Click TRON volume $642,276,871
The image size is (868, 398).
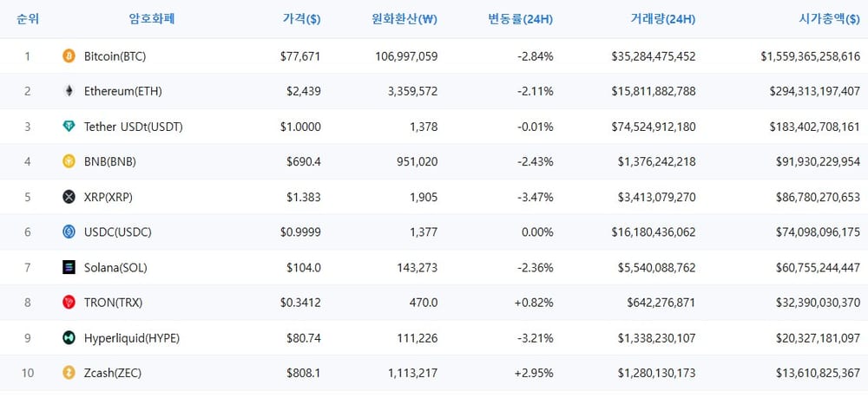pyautogui.click(x=661, y=303)
